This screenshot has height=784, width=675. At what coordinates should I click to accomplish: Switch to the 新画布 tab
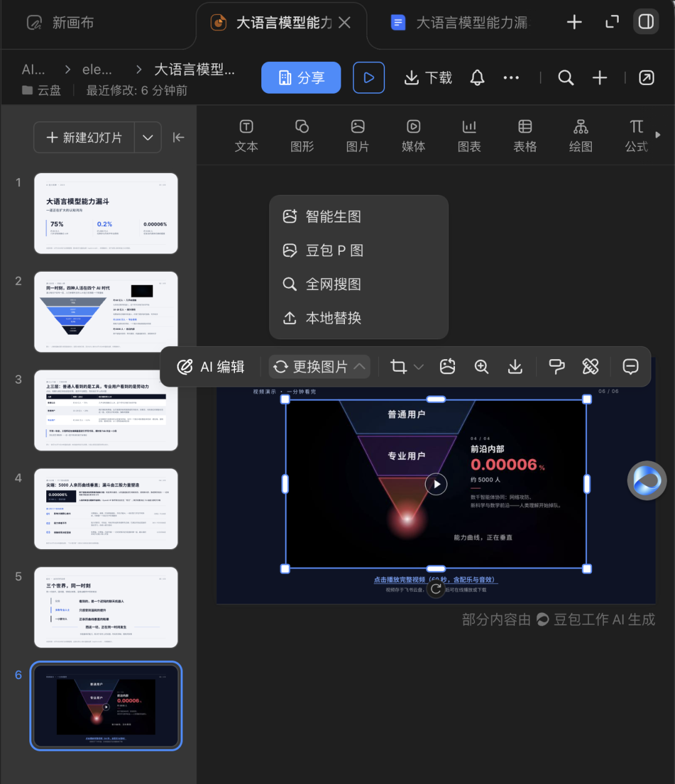pos(61,23)
